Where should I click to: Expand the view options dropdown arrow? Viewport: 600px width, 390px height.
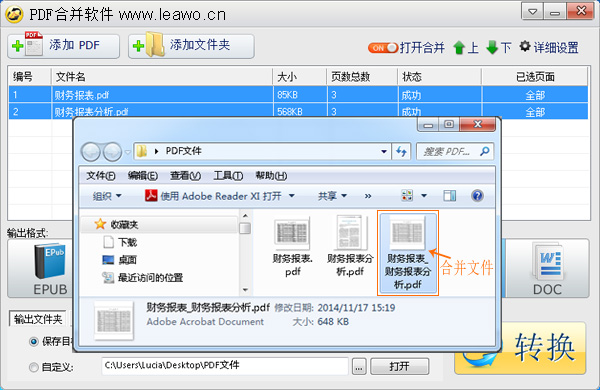coord(424,196)
